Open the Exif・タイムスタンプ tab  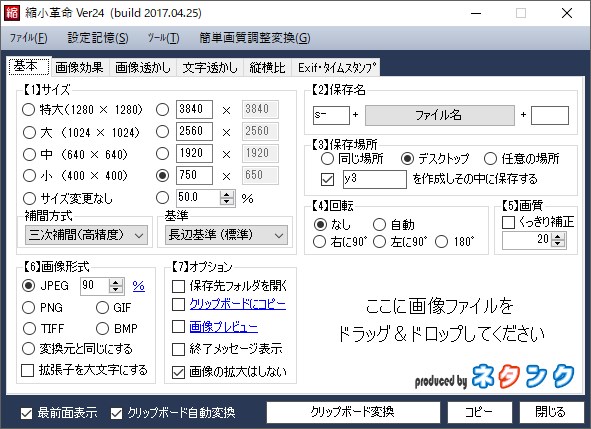pyautogui.click(x=337, y=68)
